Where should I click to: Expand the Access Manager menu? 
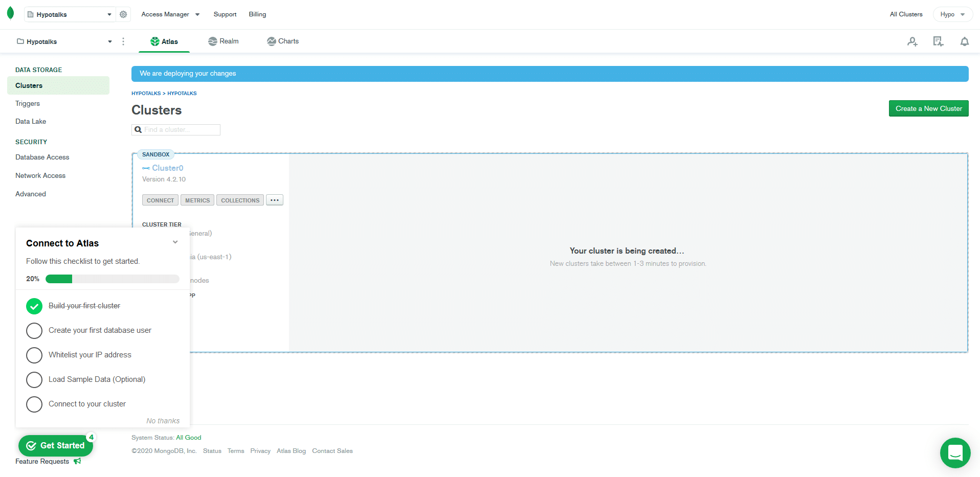click(170, 14)
